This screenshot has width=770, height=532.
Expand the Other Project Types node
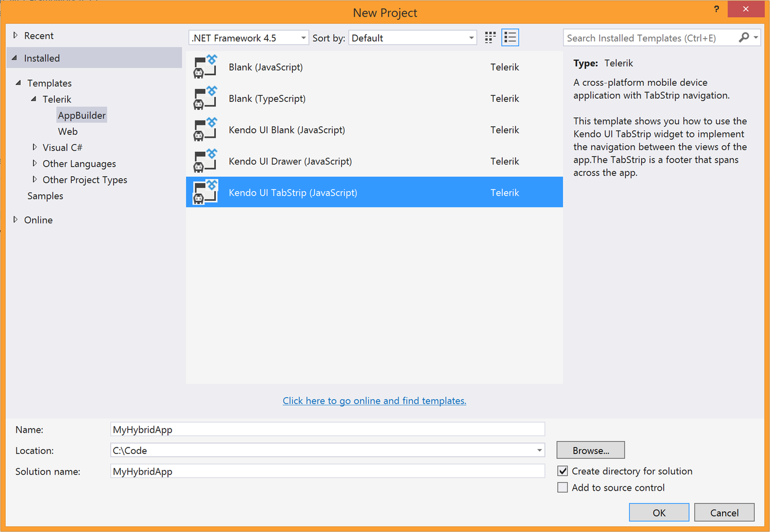34,180
